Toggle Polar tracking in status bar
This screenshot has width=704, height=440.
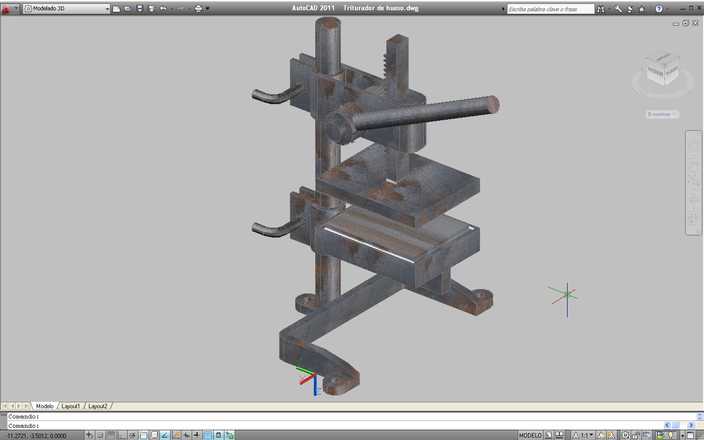click(132, 436)
